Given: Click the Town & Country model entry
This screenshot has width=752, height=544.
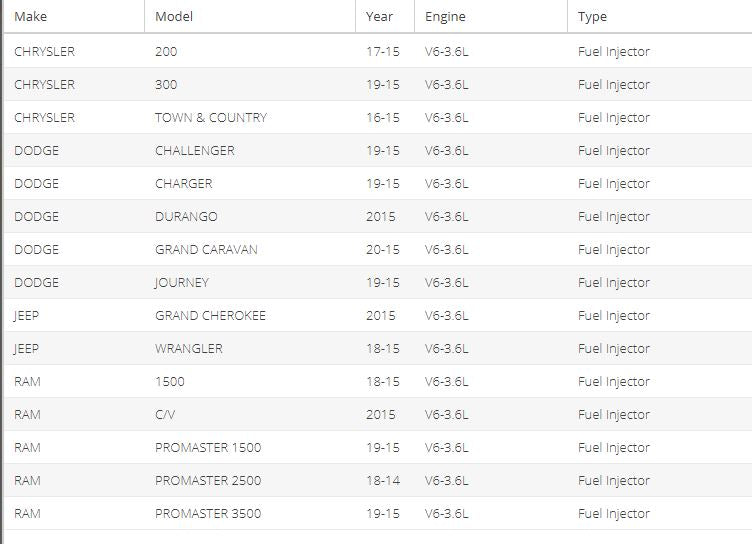Looking at the screenshot, I should (x=211, y=118).
